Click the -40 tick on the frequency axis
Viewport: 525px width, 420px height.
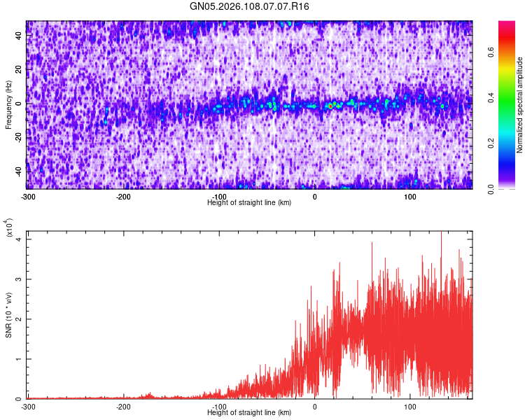pos(19,172)
